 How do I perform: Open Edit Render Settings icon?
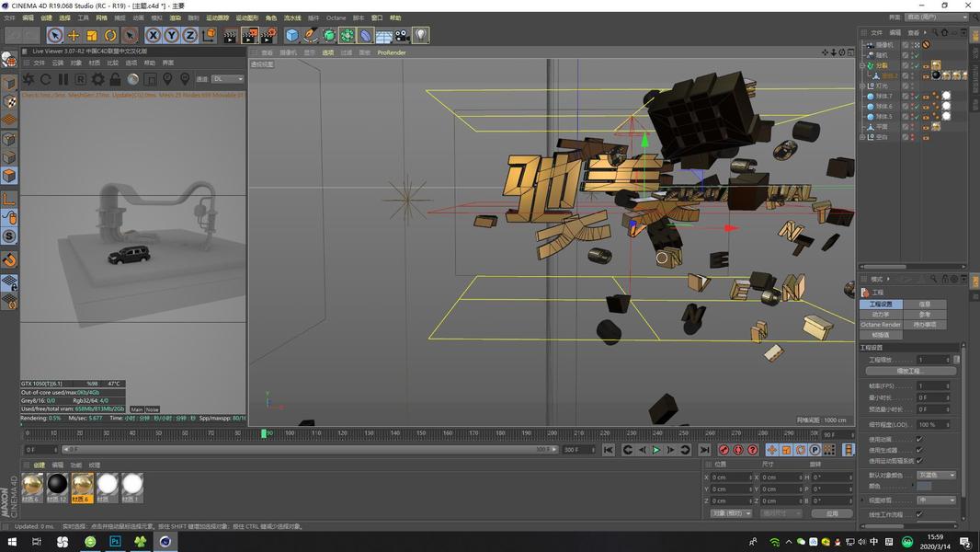click(268, 36)
